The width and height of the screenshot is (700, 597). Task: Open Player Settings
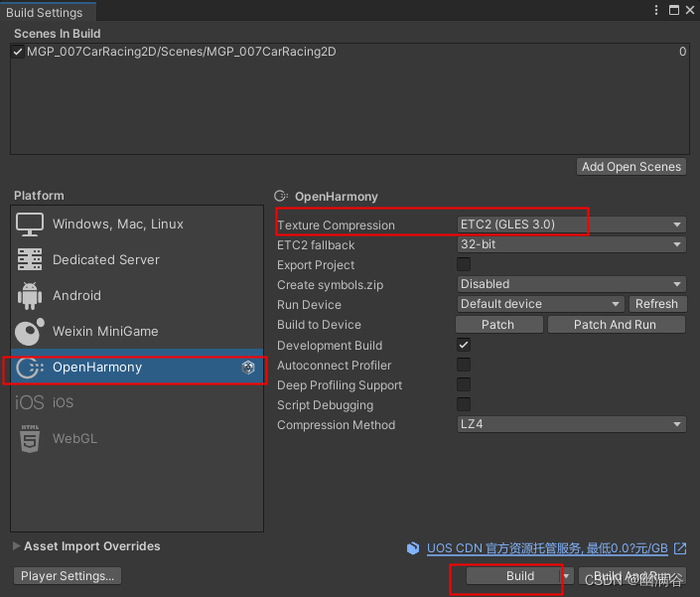68,576
